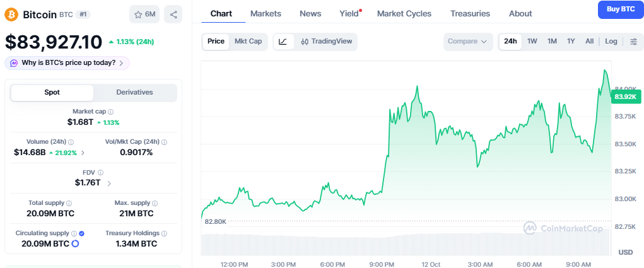This screenshot has width=644, height=268.
Task: Set chart range to 24h
Action: coord(510,42)
